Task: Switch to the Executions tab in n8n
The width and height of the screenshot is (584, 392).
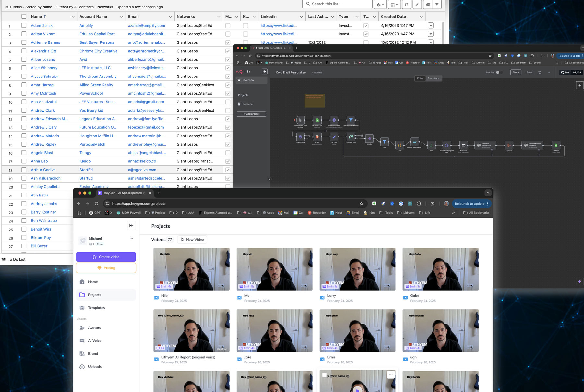Action: coord(433,78)
